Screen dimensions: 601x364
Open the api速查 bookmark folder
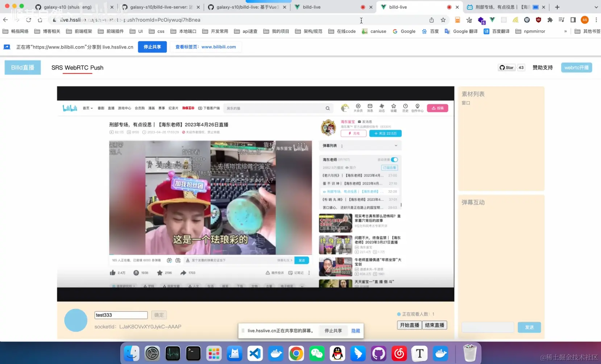pyautogui.click(x=246, y=32)
